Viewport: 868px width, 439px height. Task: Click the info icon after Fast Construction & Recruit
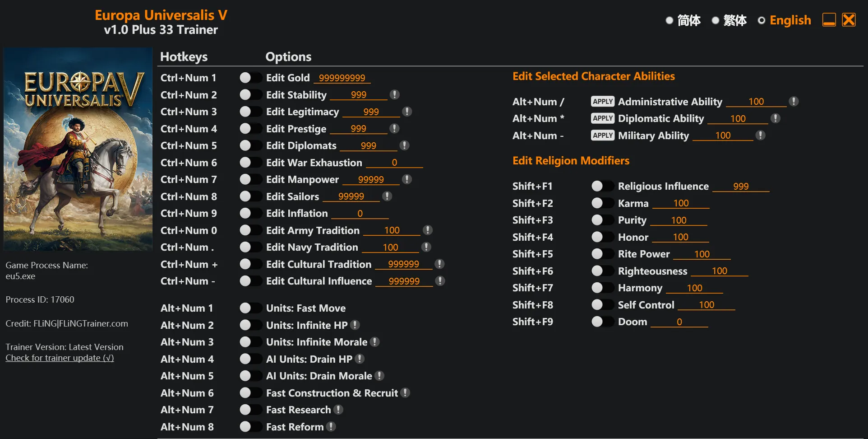tap(406, 392)
